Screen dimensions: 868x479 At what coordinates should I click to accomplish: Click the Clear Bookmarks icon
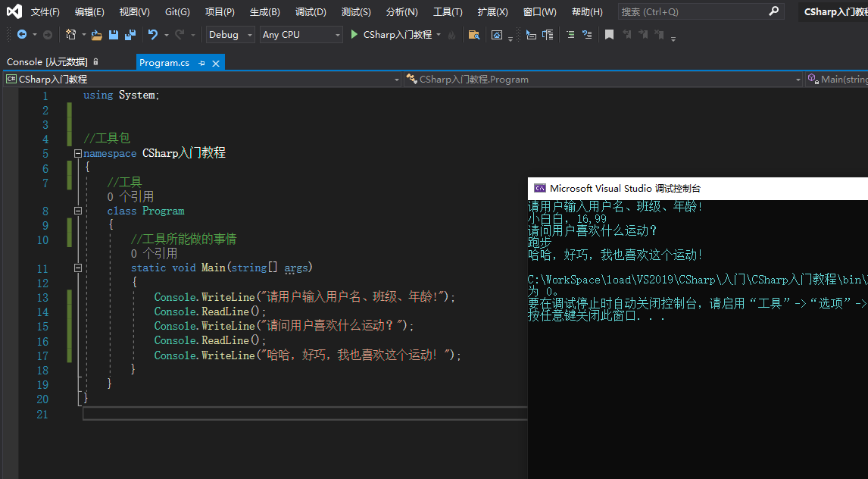tap(659, 34)
